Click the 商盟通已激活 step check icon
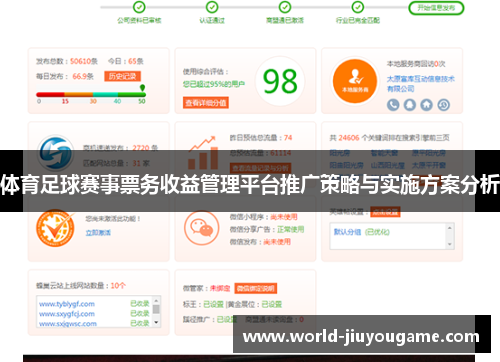 coord(285,7)
